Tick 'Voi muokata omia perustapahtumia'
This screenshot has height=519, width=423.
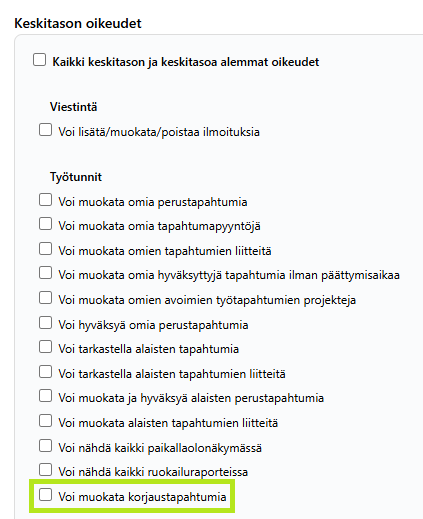click(x=45, y=200)
